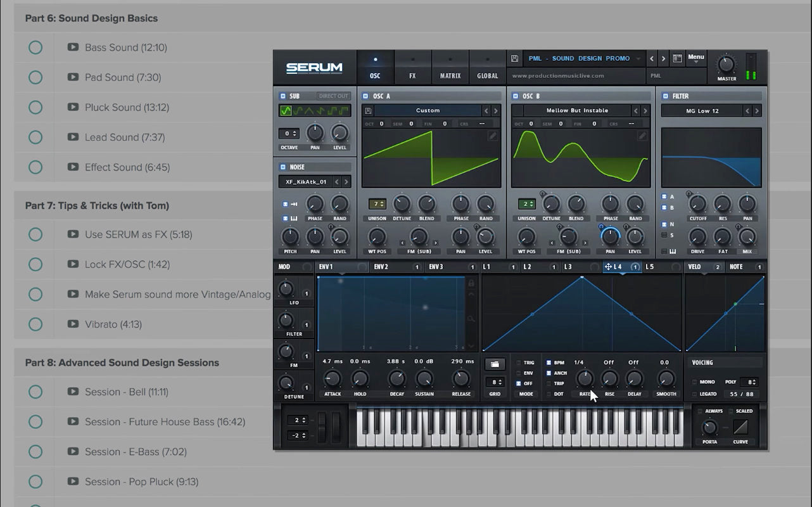Disable BPM sync for LFO 4
Screen dimensions: 812x507
point(549,363)
